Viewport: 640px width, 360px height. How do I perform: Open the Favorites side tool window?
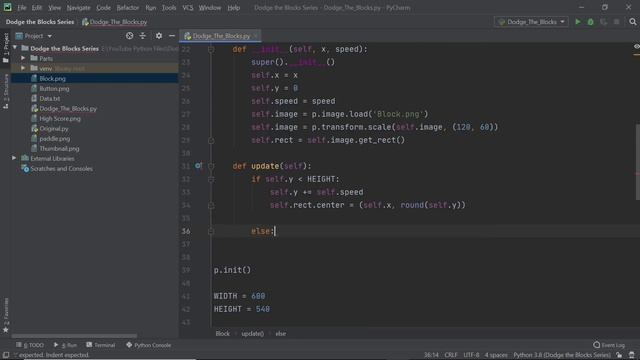(x=6, y=315)
